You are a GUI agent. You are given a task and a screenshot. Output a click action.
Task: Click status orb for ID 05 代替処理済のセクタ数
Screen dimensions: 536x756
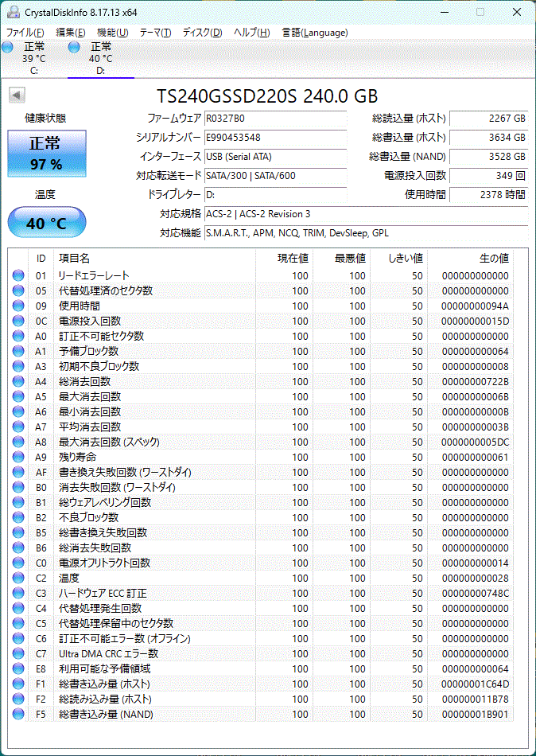[18, 290]
